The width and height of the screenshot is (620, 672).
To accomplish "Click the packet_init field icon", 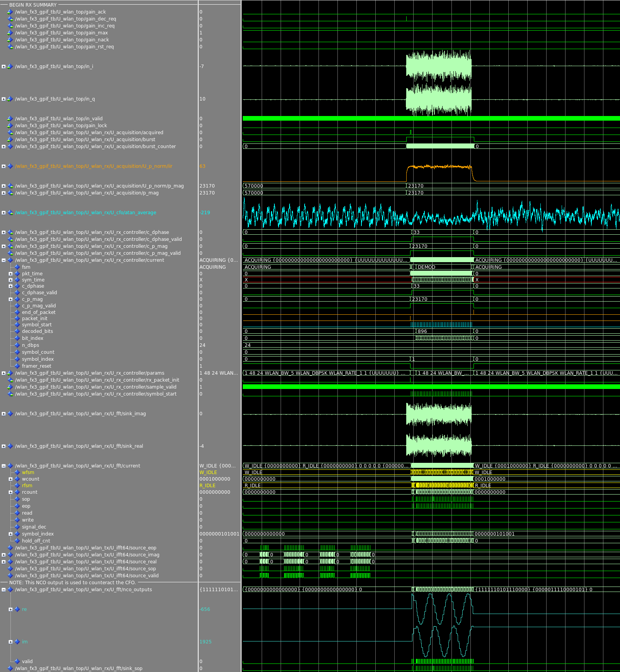I will 17,319.
